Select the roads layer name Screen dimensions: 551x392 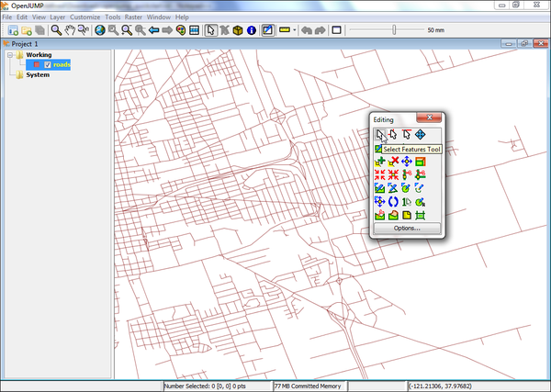pyautogui.click(x=62, y=65)
